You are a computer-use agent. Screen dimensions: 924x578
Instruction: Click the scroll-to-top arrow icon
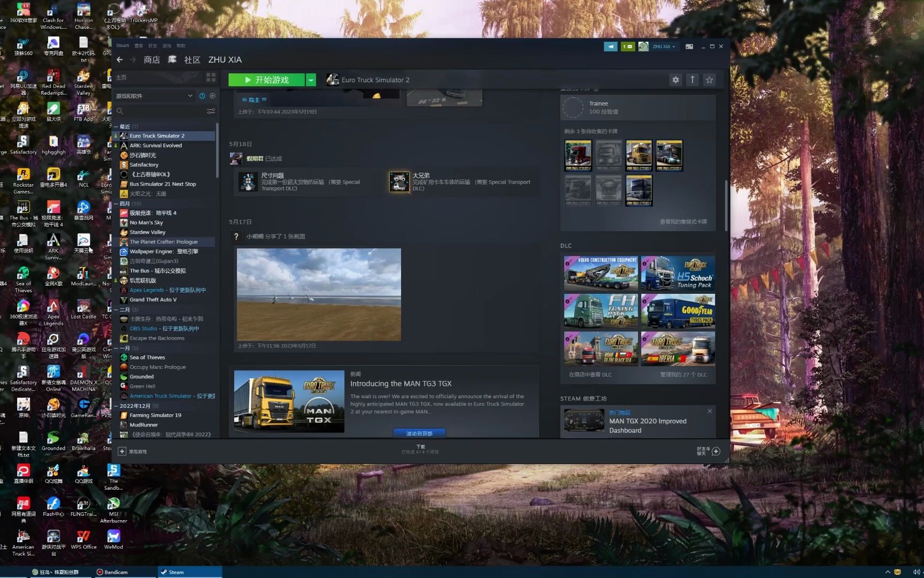692,80
